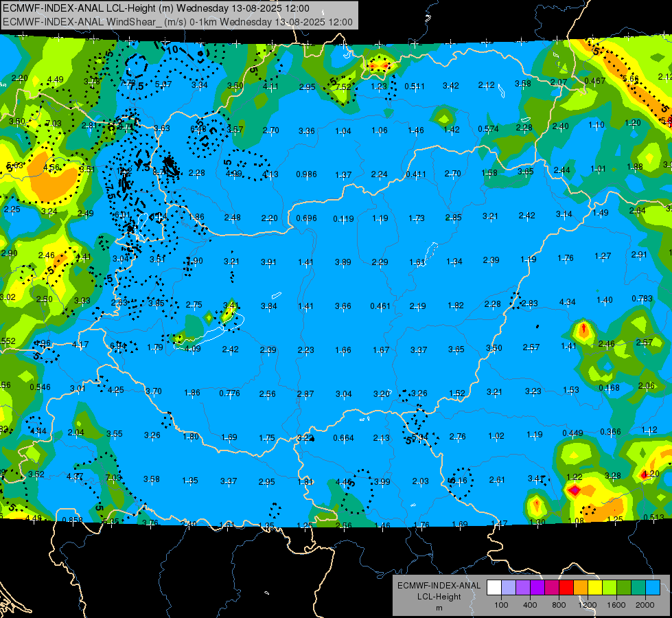Click the wind shear value 2.85
This screenshot has height=618, width=672.
(x=454, y=218)
